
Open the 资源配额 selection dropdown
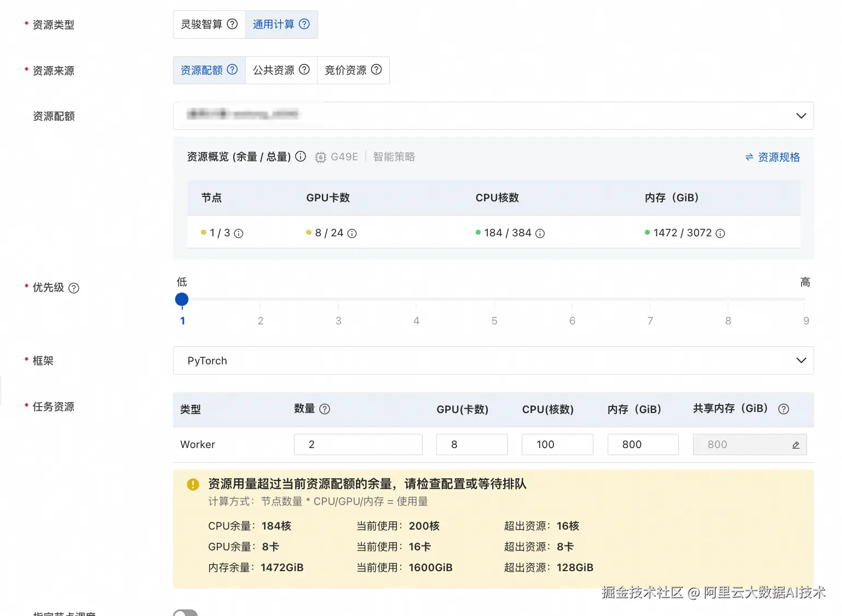click(x=801, y=115)
